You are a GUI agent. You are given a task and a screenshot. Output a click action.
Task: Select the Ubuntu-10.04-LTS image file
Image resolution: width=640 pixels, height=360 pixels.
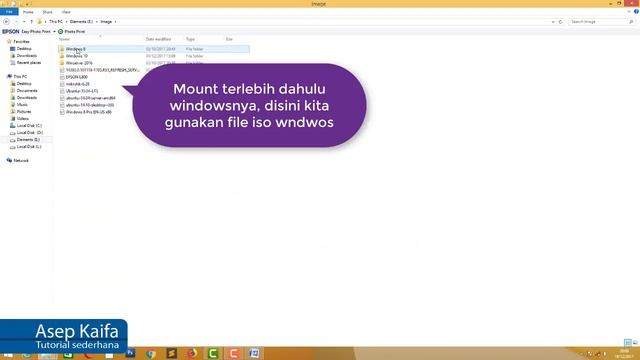(x=82, y=91)
